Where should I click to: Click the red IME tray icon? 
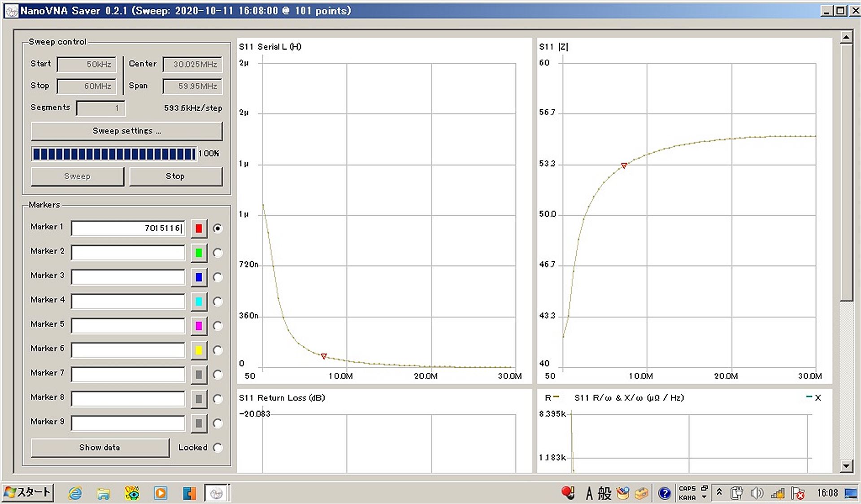568,493
